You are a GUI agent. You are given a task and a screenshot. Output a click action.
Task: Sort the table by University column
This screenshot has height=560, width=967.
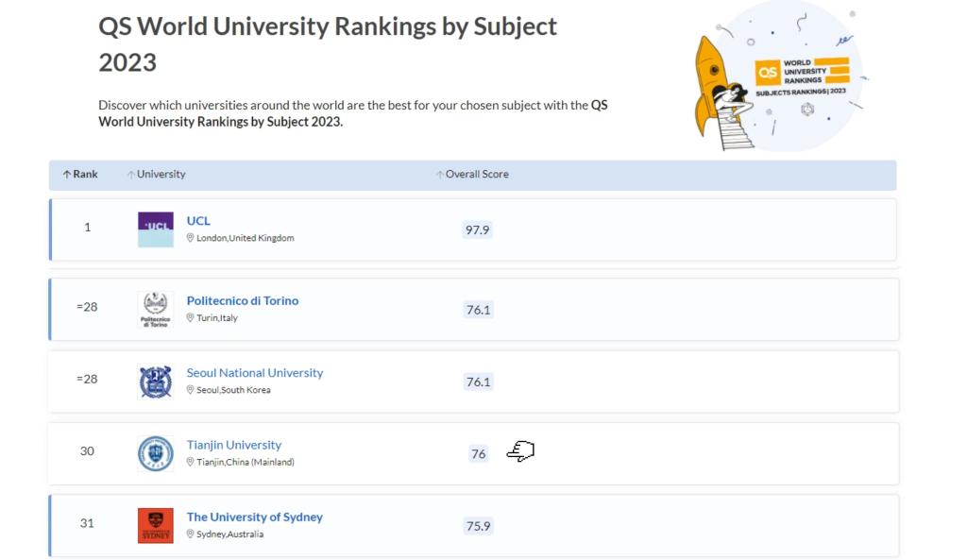pos(157,175)
